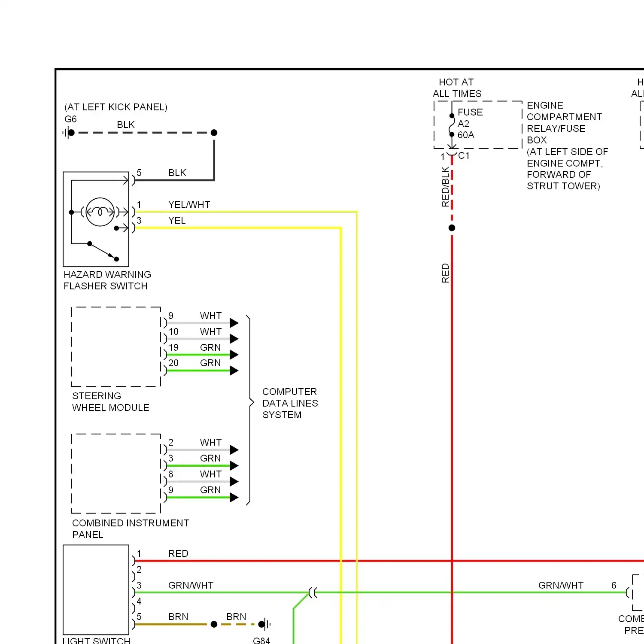Click the "HOT AT ALL TIMES" heading above the fuse
Screen dimensions: 644x644
pyautogui.click(x=457, y=88)
